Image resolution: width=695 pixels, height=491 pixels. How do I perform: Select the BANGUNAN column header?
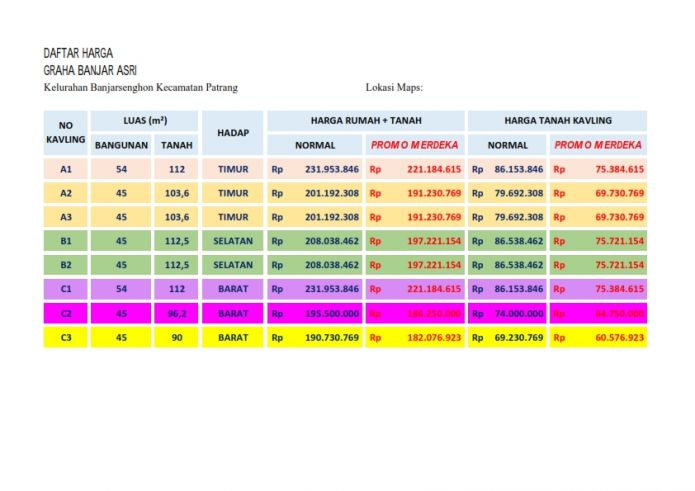121,145
